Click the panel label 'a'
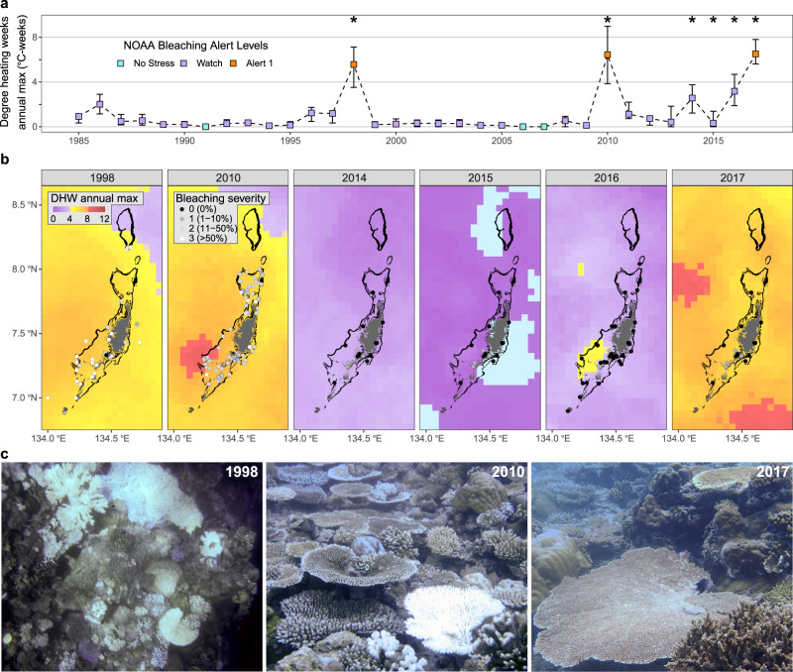Image resolution: width=793 pixels, height=672 pixels. tap(4, 4)
